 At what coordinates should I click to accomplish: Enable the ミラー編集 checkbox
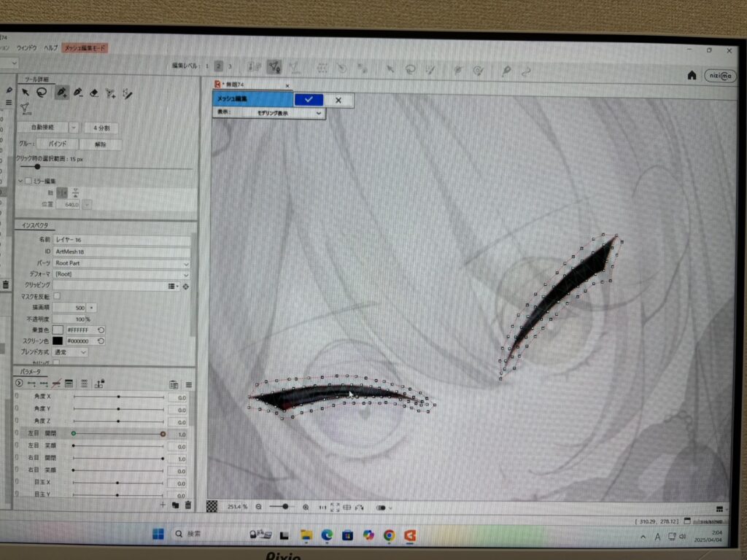tap(28, 181)
